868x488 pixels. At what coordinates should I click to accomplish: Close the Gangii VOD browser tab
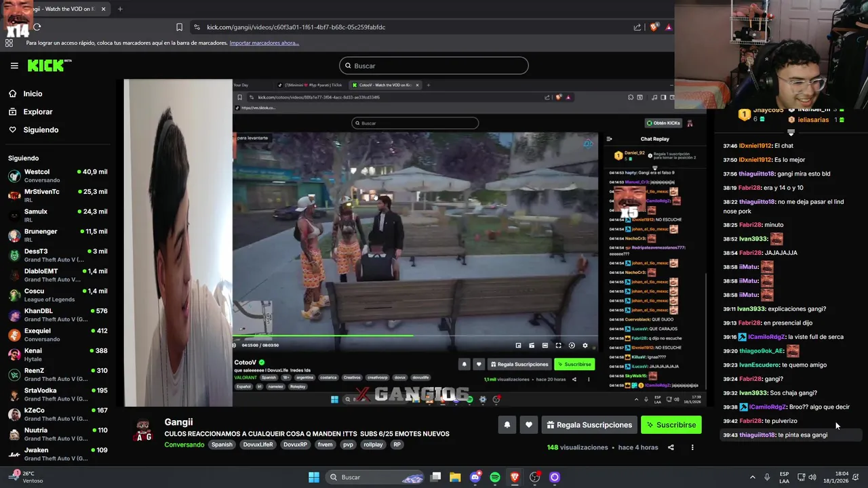[x=102, y=9]
